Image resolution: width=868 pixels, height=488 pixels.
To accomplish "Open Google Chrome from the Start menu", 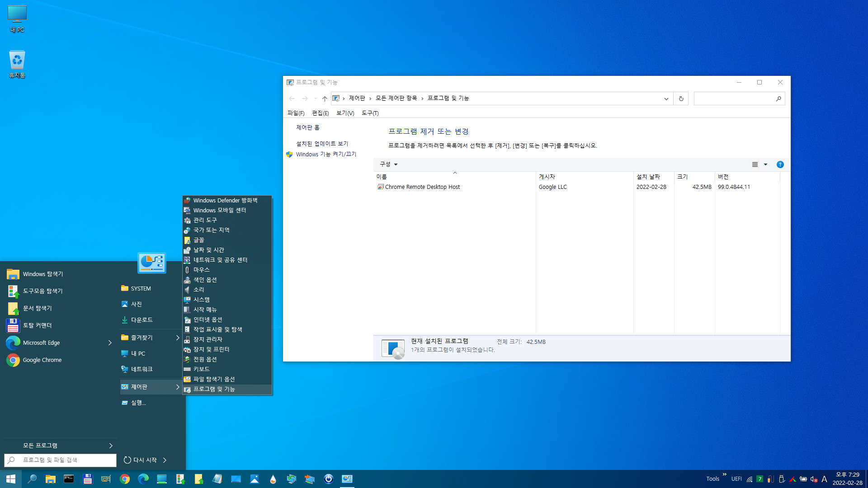I will (x=59, y=360).
